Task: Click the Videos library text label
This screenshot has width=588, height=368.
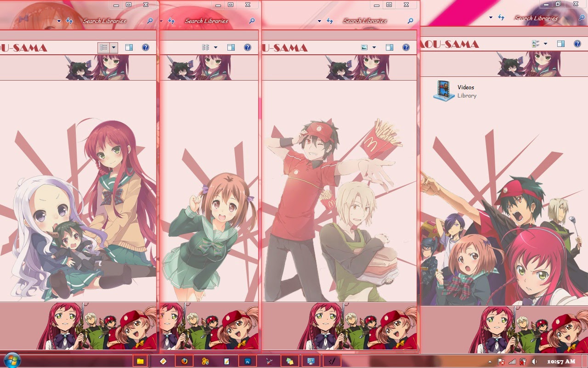Action: (x=466, y=87)
